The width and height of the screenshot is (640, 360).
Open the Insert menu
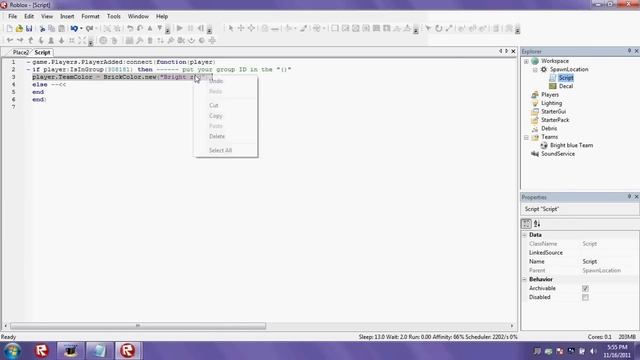click(x=67, y=16)
